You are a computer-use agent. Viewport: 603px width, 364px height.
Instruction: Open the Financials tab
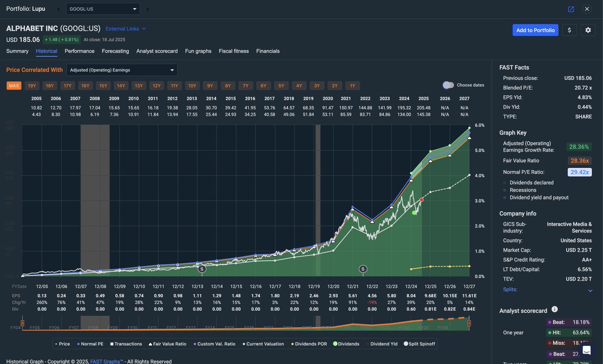268,51
